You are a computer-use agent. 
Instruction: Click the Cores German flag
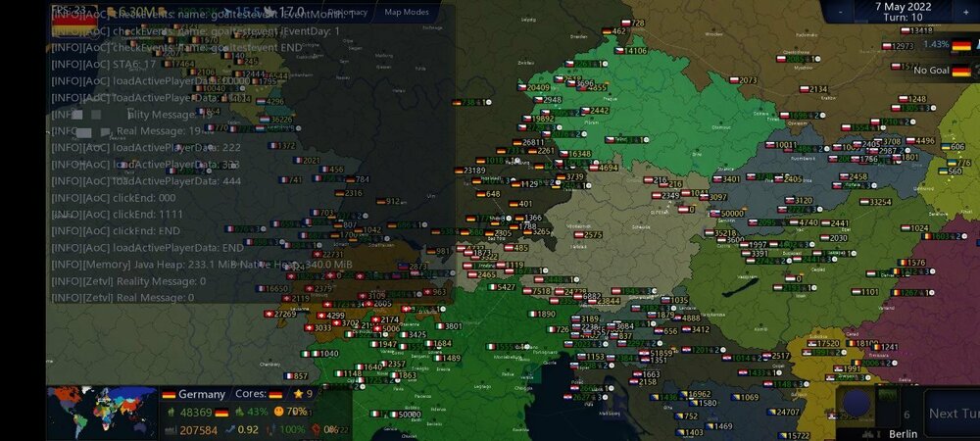coord(275,394)
